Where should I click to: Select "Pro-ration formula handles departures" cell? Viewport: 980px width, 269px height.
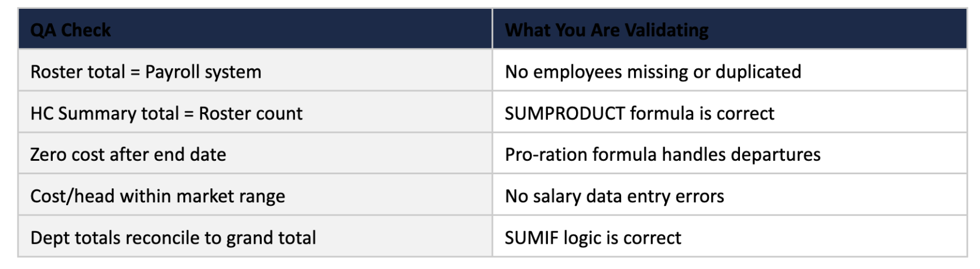[x=663, y=155]
